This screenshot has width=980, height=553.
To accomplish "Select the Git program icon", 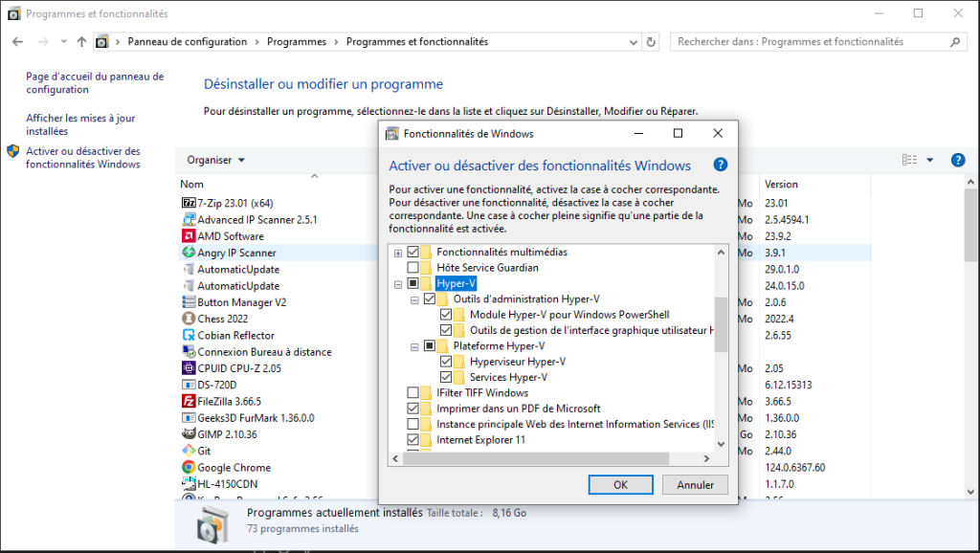I will 189,451.
